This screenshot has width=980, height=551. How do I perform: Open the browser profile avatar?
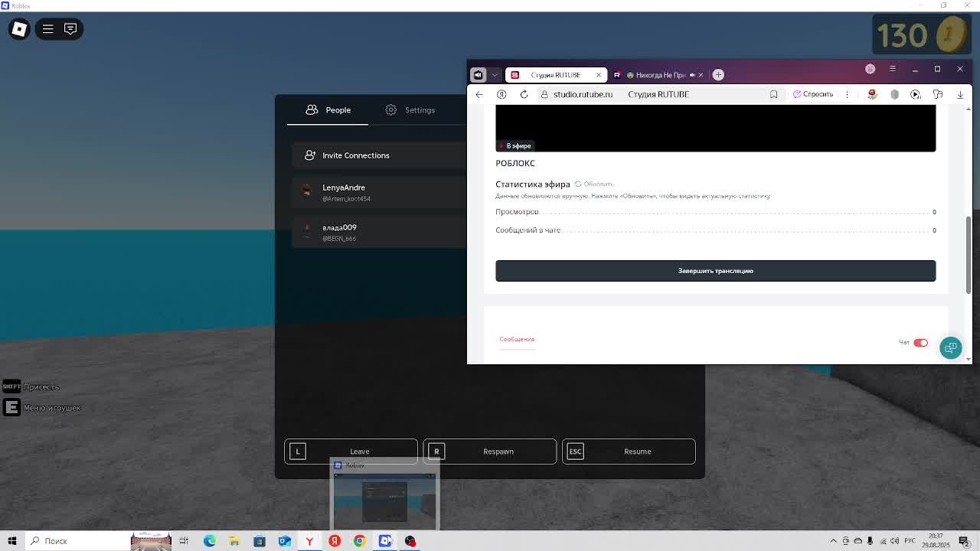pyautogui.click(x=870, y=69)
